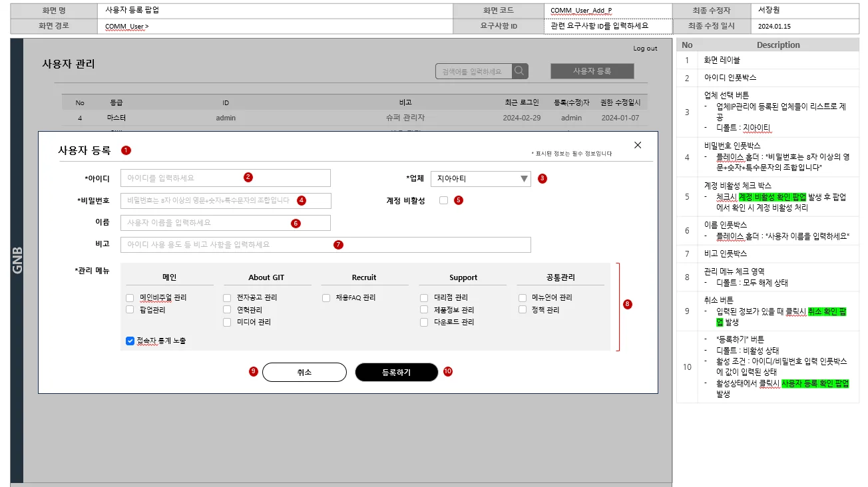Viewport: 868px width, 487px height.
Task: Click the GNB sidebar label
Action: 17,261
